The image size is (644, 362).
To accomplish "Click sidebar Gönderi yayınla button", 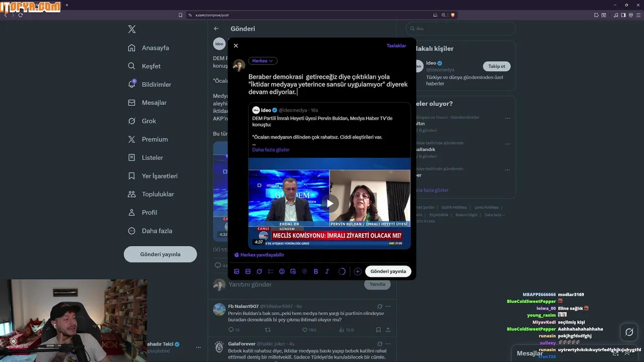I will [160, 254].
